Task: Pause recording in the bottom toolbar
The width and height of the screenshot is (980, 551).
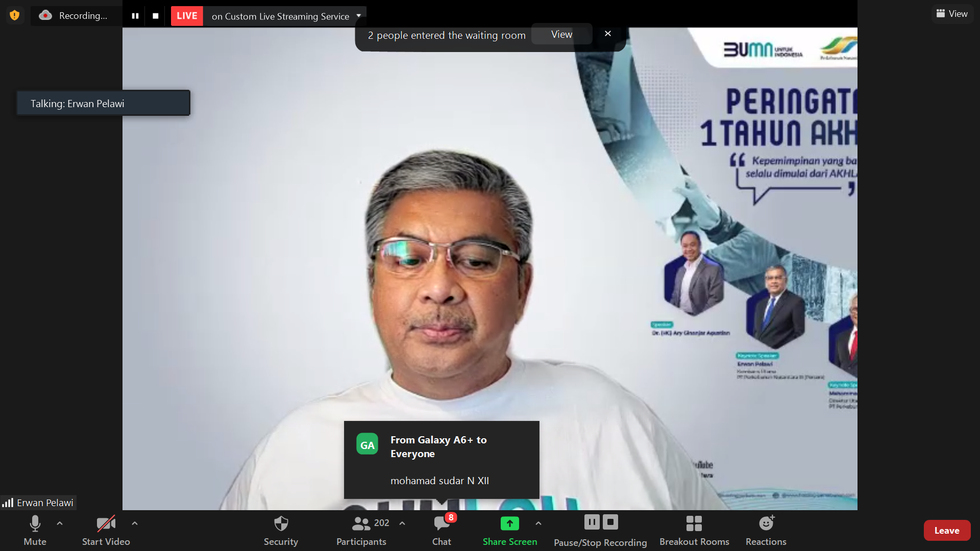Action: tap(592, 522)
